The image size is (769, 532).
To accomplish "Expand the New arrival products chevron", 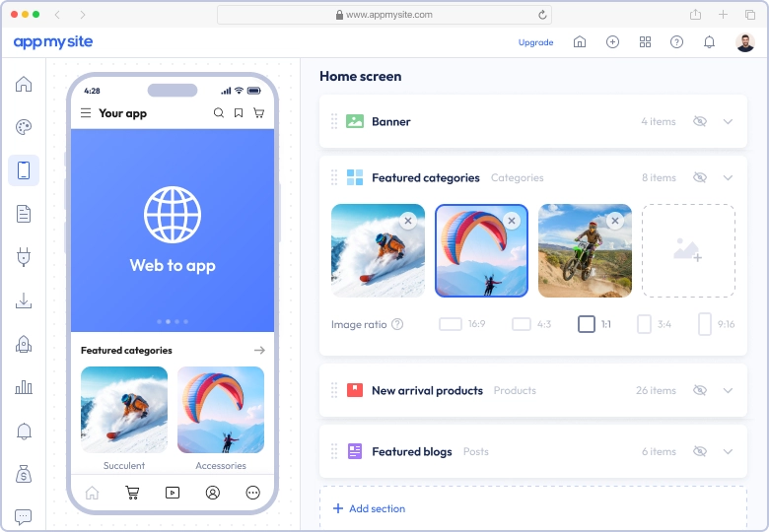I will [728, 390].
